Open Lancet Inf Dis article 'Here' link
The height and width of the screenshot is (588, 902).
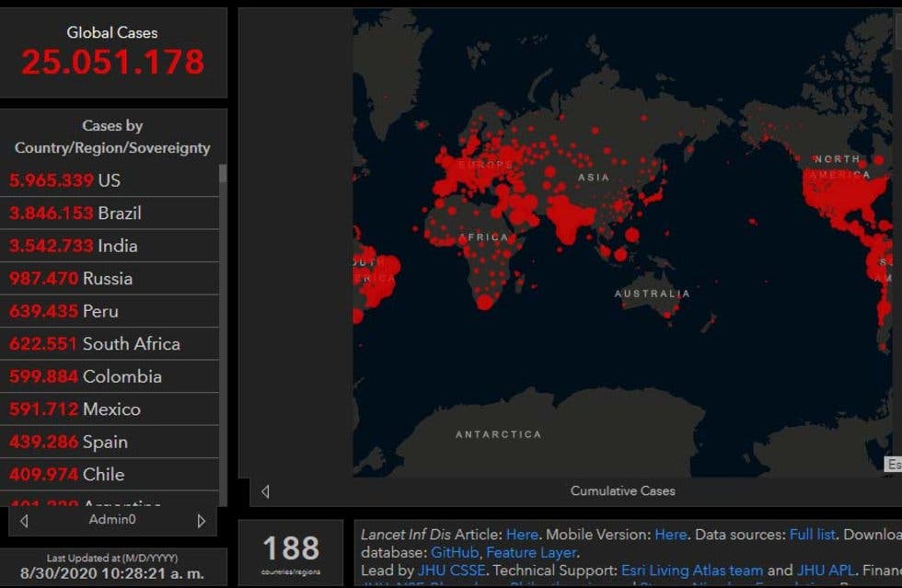click(x=522, y=535)
